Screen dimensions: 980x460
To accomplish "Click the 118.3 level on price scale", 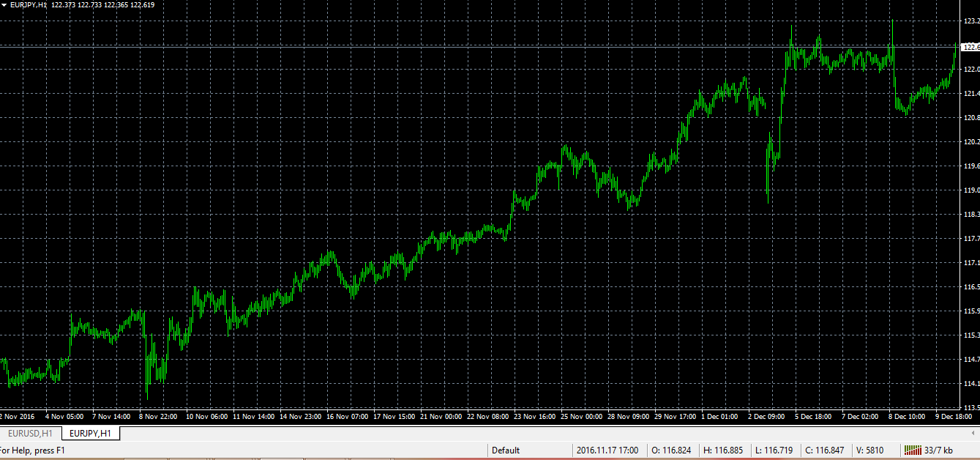I will (x=972, y=215).
